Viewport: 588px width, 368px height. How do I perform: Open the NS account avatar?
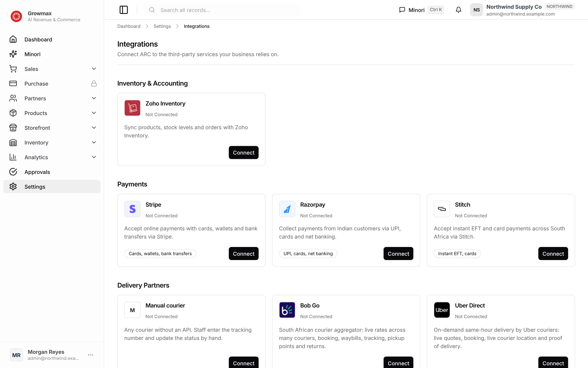pyautogui.click(x=476, y=10)
